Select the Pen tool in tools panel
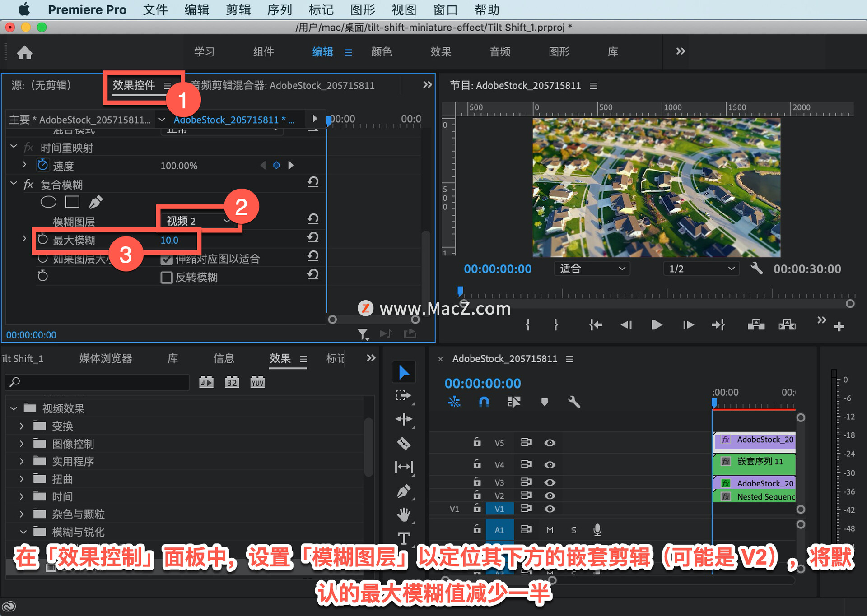This screenshot has height=616, width=867. click(x=403, y=491)
